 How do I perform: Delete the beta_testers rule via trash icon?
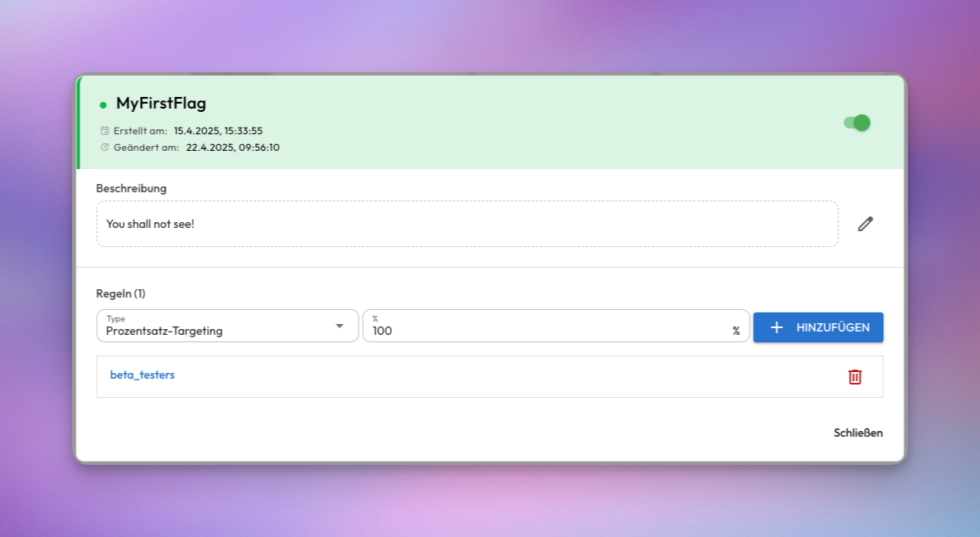(x=856, y=376)
